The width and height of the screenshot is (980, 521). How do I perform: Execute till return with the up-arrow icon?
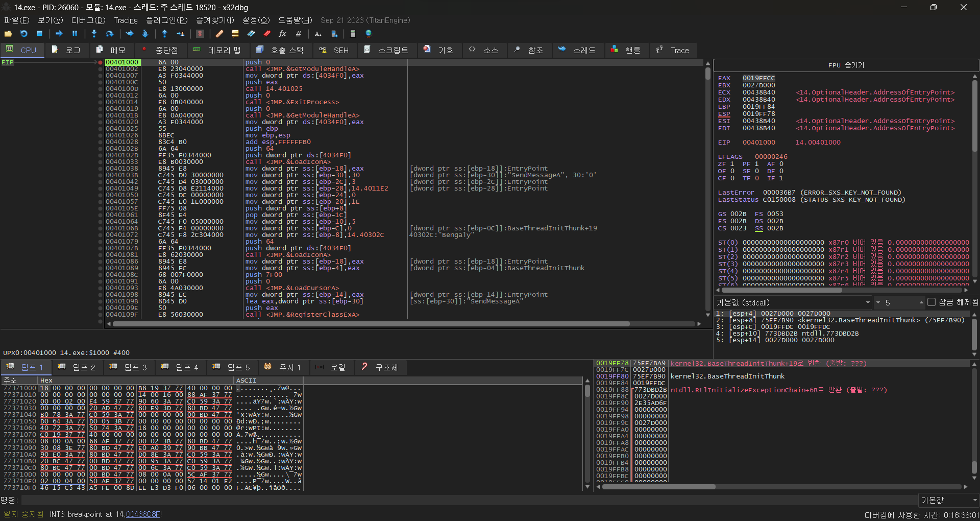pyautogui.click(x=164, y=34)
